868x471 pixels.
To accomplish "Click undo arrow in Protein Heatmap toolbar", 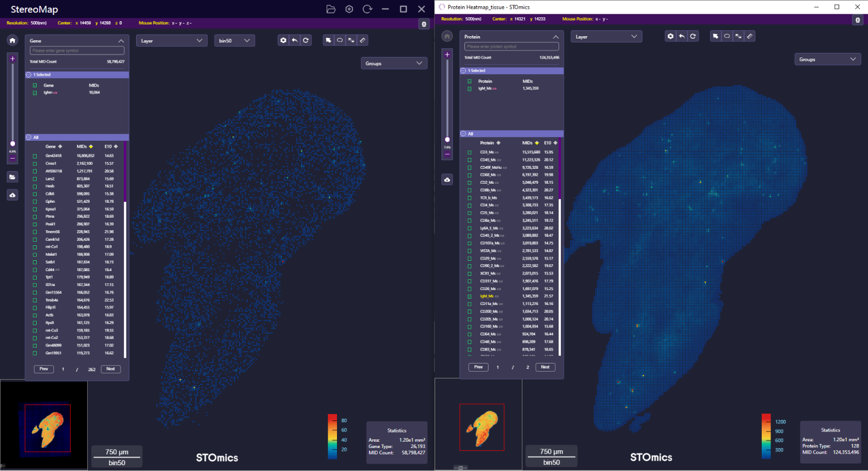I will [x=681, y=36].
